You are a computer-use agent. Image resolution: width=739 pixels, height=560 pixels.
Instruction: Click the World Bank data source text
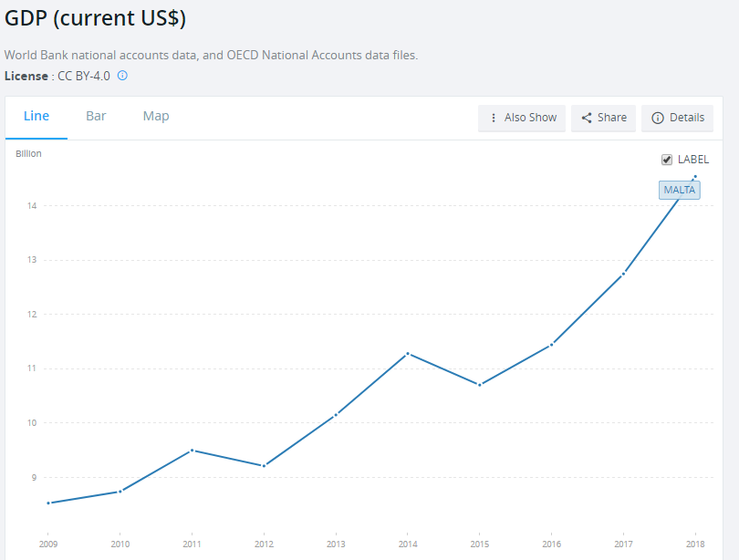211,55
